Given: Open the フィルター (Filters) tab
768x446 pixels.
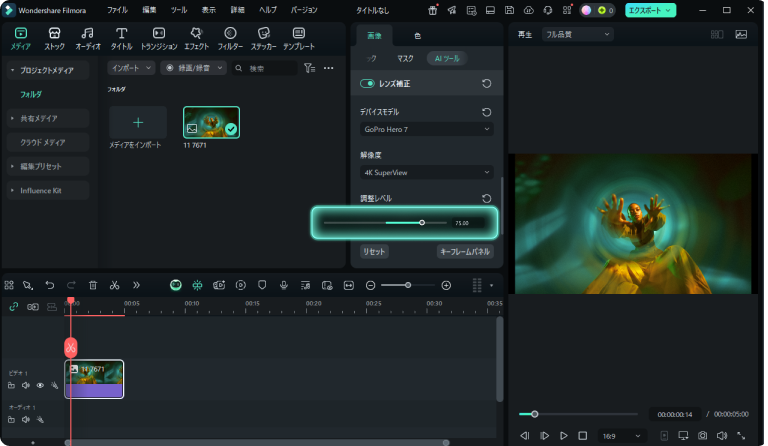Looking at the screenshot, I should point(230,39).
